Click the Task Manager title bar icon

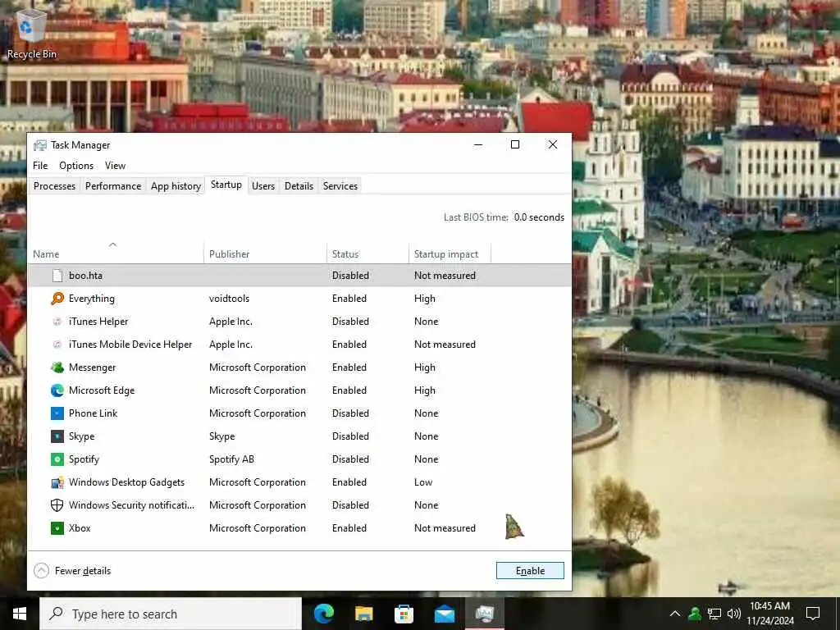coord(39,145)
